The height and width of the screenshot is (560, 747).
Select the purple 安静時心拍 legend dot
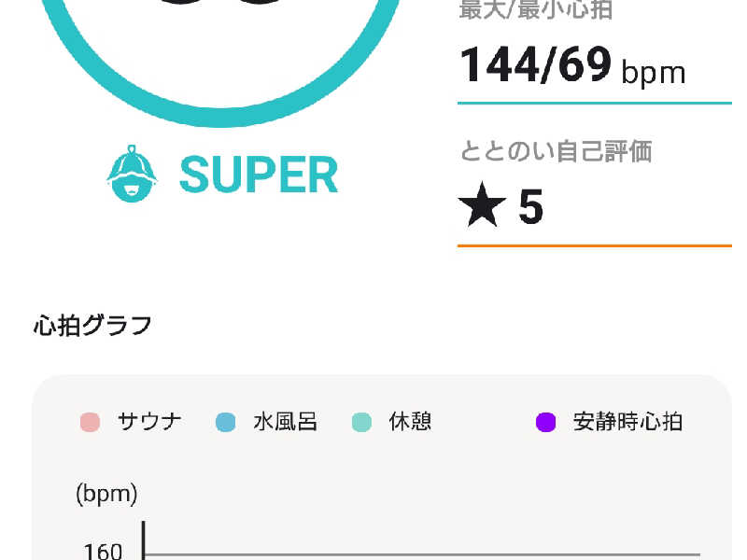(546, 422)
